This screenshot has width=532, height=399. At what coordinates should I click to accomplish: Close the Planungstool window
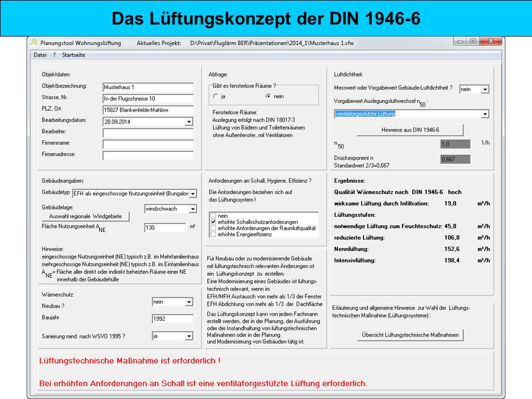click(490, 42)
